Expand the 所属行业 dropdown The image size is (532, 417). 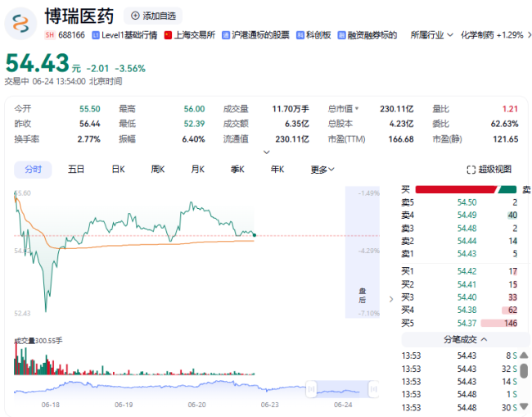pyautogui.click(x=431, y=35)
